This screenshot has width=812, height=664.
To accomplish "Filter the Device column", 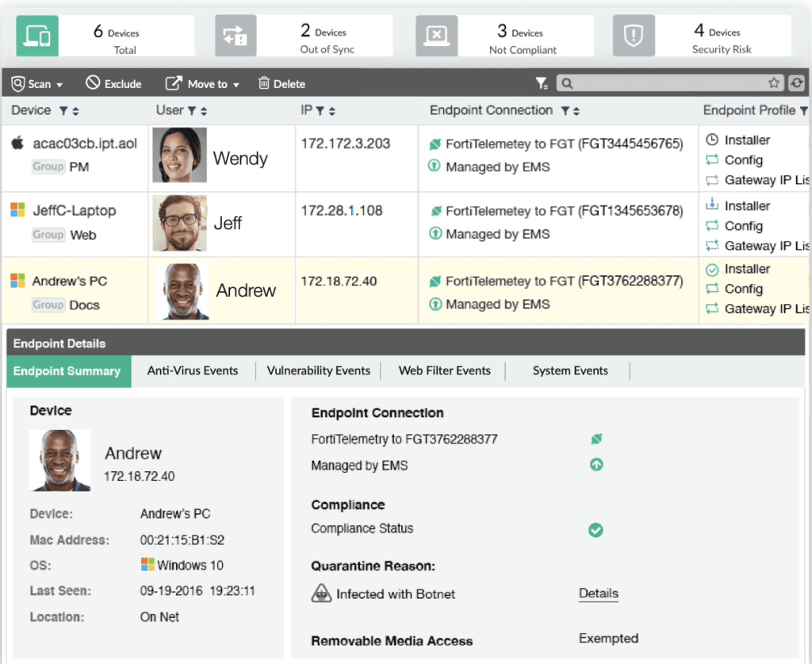I will (x=63, y=111).
